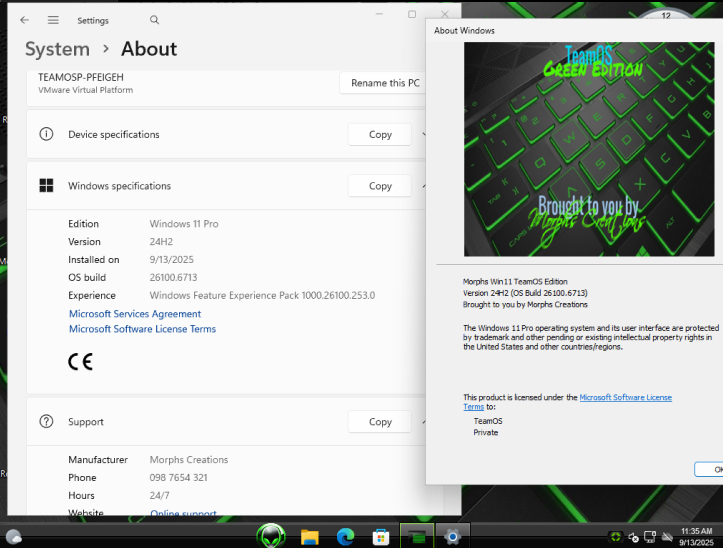Switch to the green winver taskbar window
Screen dimensions: 723x548
click(x=417, y=536)
